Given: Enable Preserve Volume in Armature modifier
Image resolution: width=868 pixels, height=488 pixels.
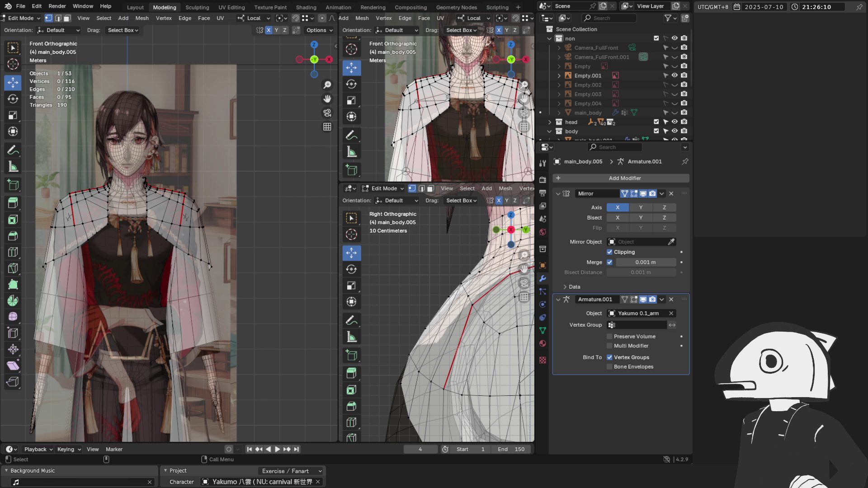Looking at the screenshot, I should click(609, 337).
